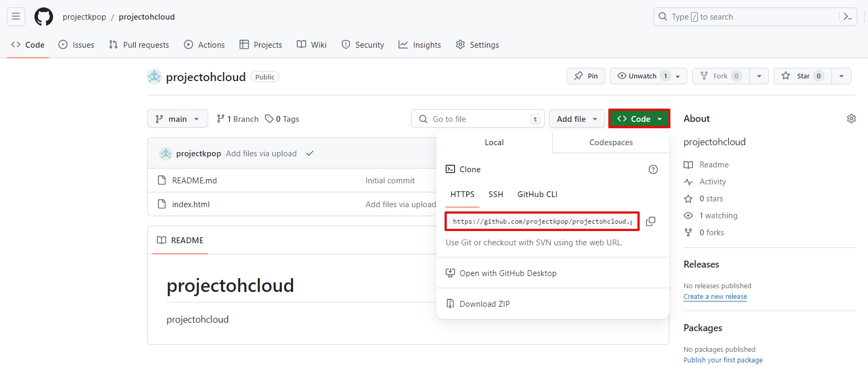The width and height of the screenshot is (868, 373).
Task: Open the main branch selector
Action: 178,119
